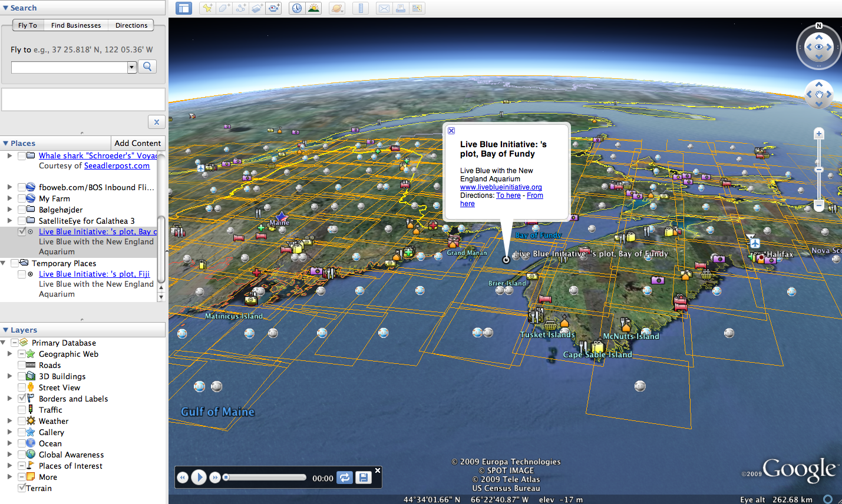Screen dimensions: 842x504
Task: Expand the Bølgehøjder folder
Action: 9,210
